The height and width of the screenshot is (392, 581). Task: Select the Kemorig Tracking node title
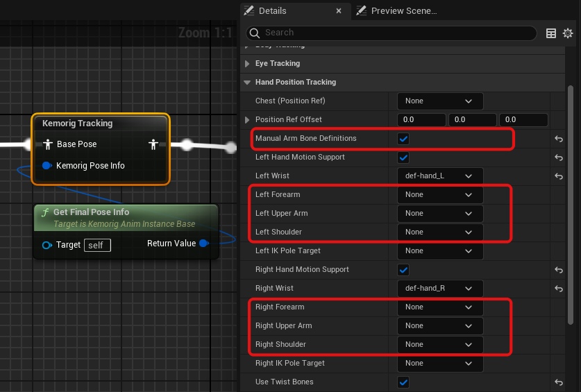tap(77, 123)
